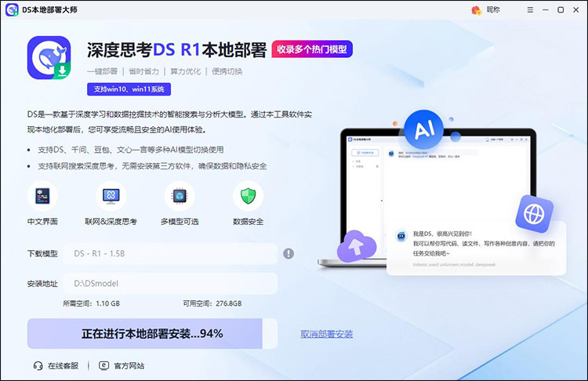Viewport: 588px width, 381px height.
Task: Click the laptop screenshot preview image
Action: pos(438,199)
